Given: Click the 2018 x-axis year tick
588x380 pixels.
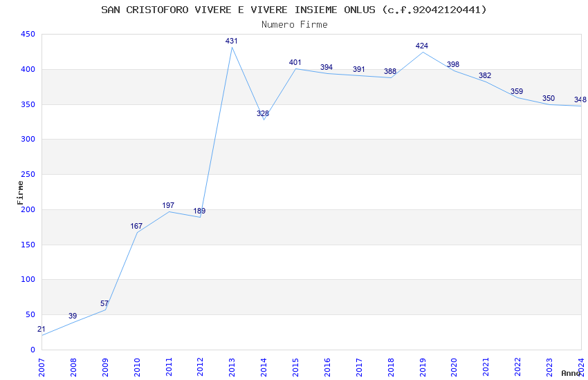Looking at the screenshot, I should pyautogui.click(x=391, y=368).
